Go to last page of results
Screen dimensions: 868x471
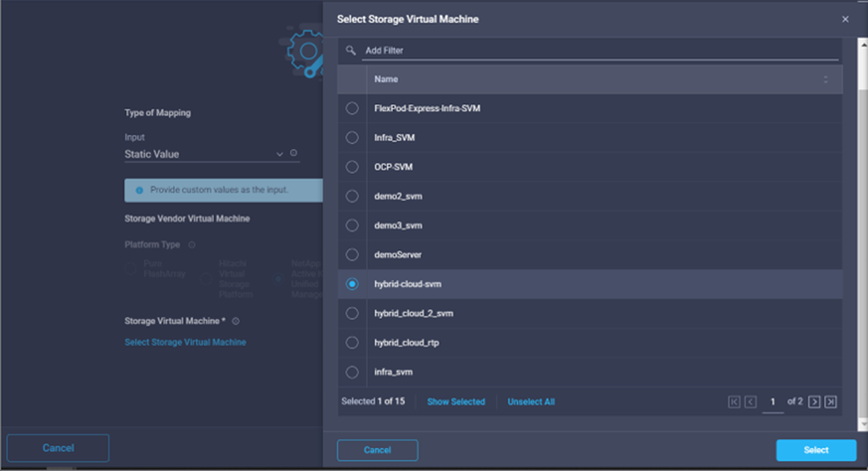830,402
